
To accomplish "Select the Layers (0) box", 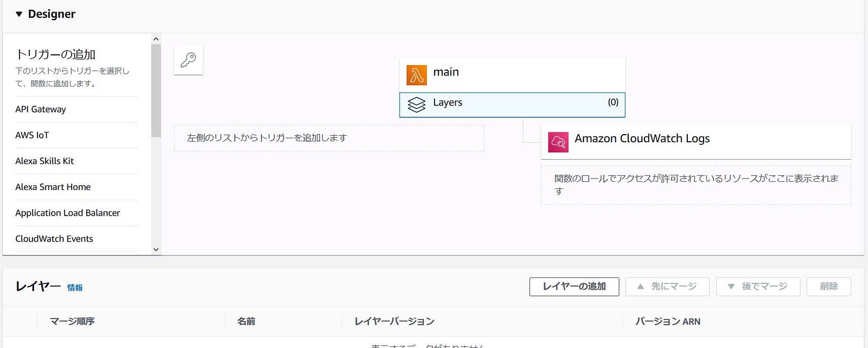I will click(x=512, y=105).
